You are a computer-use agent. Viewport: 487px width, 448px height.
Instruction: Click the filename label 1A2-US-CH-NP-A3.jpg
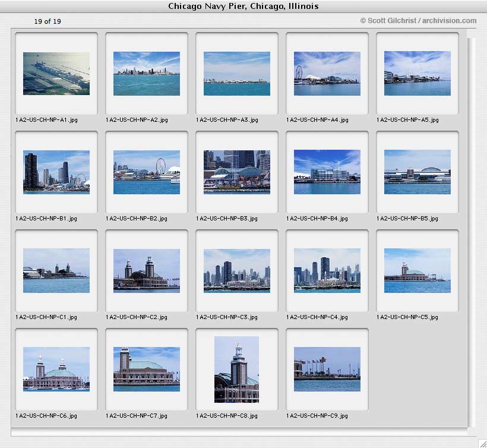[x=227, y=120]
